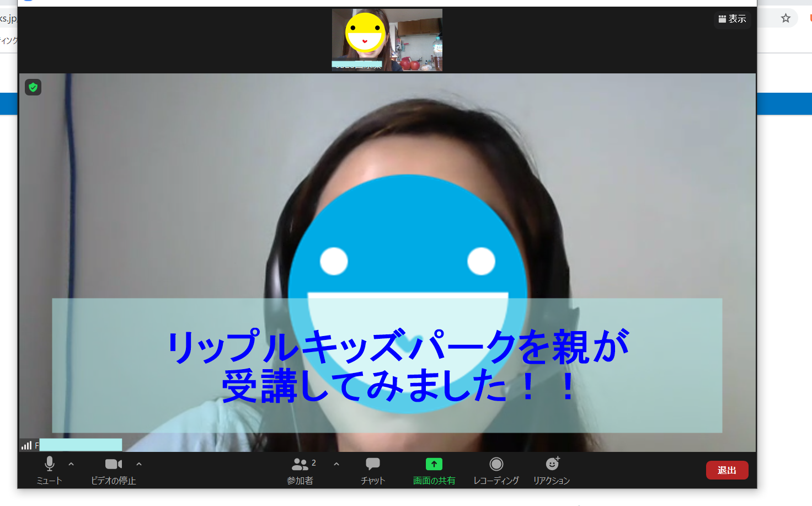
Task: Open the リアクション reactions picker
Action: [x=551, y=470]
